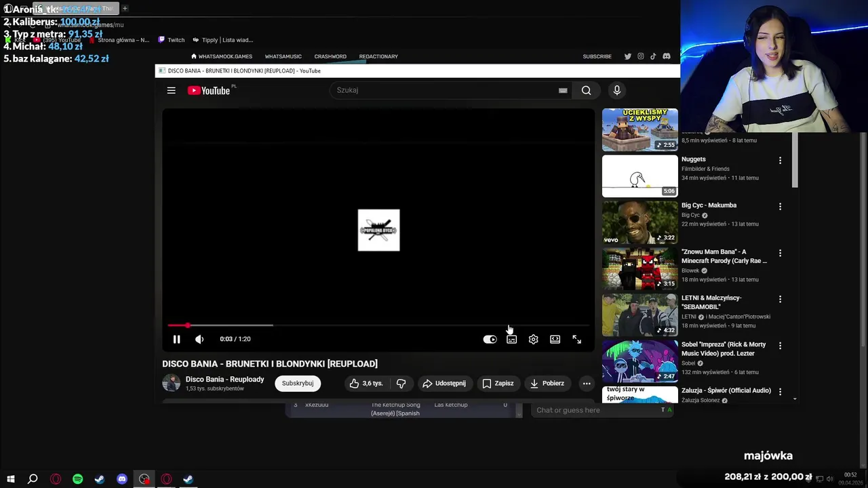Toggle subtitles with the captions button
The height and width of the screenshot is (488, 868).
(511, 339)
